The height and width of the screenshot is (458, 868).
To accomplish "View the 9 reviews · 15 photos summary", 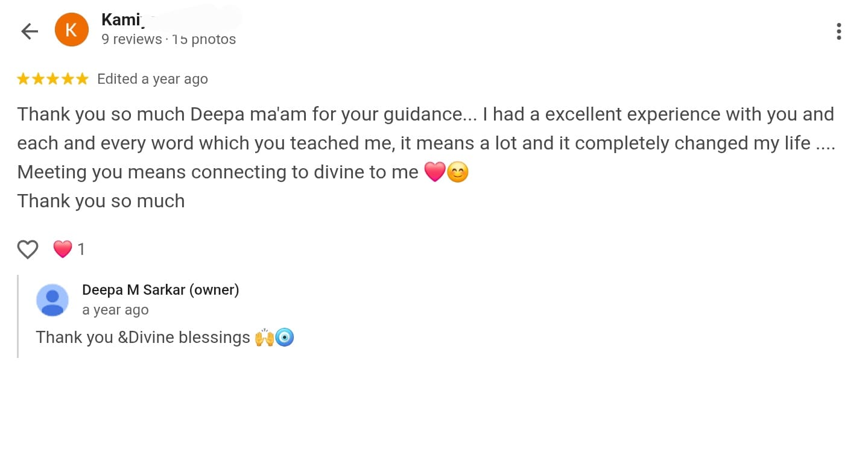I will coord(169,40).
